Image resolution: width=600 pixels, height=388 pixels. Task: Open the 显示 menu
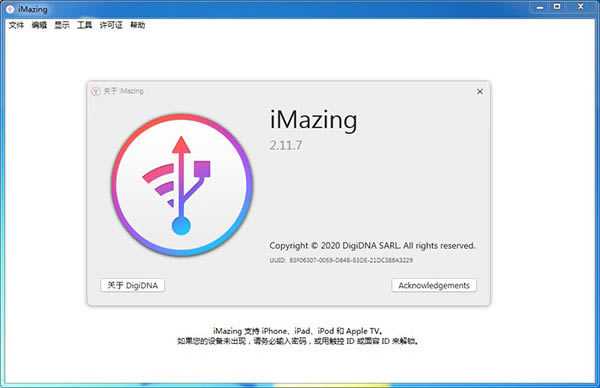[62, 25]
